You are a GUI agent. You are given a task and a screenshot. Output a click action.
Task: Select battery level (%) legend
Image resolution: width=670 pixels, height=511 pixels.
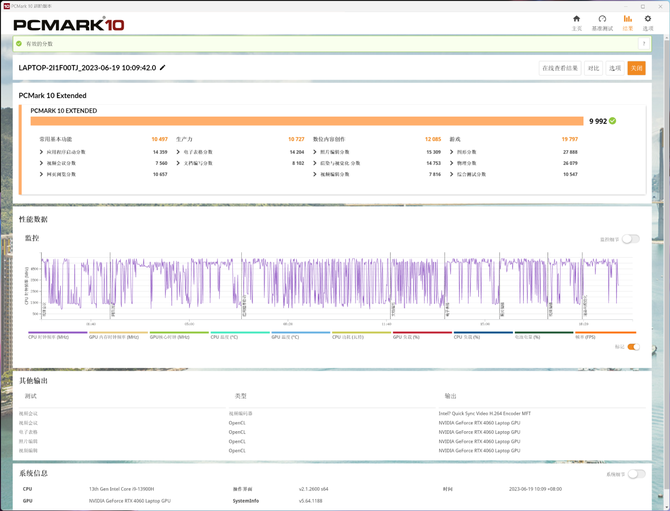pyautogui.click(x=544, y=335)
